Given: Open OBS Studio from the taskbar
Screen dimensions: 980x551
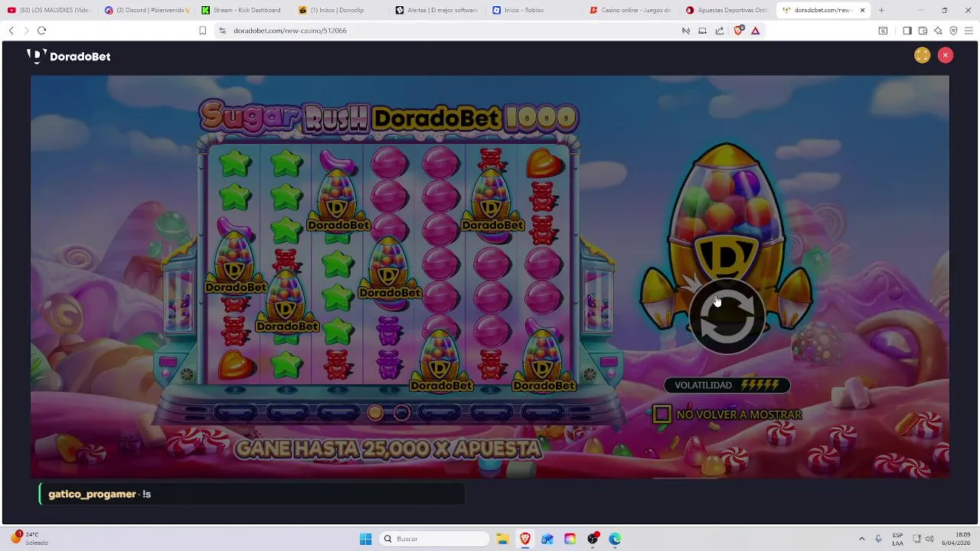Looking at the screenshot, I should [x=592, y=539].
